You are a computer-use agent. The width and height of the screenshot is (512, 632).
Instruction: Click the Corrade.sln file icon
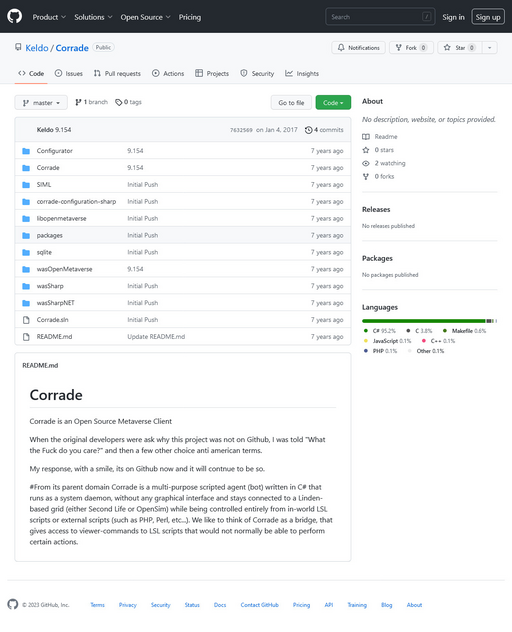(26, 320)
